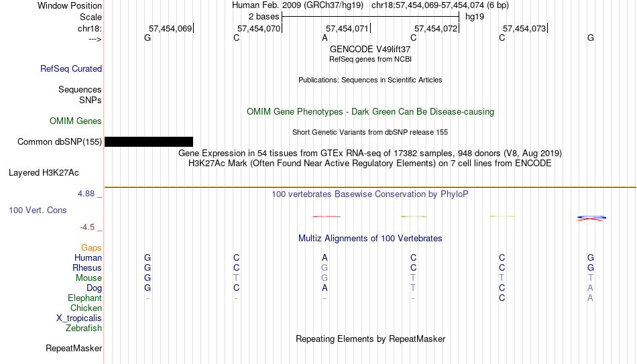
Task: Click the H3K27Ac Mark ENCODE track title
Action: [x=370, y=164]
